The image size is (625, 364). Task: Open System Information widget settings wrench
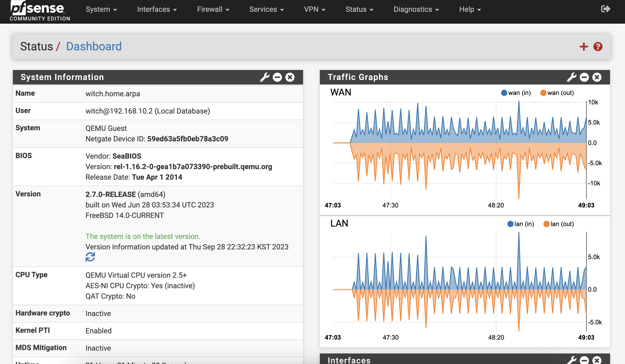click(x=265, y=77)
